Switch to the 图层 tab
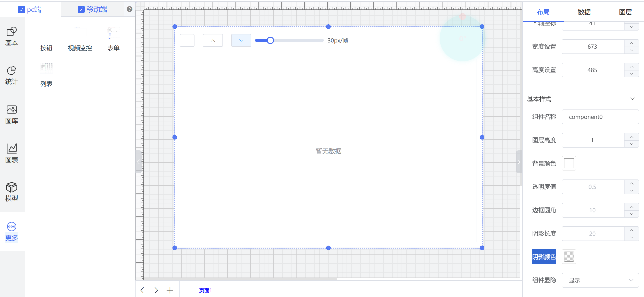Image resolution: width=644 pixels, height=297 pixels. (625, 12)
